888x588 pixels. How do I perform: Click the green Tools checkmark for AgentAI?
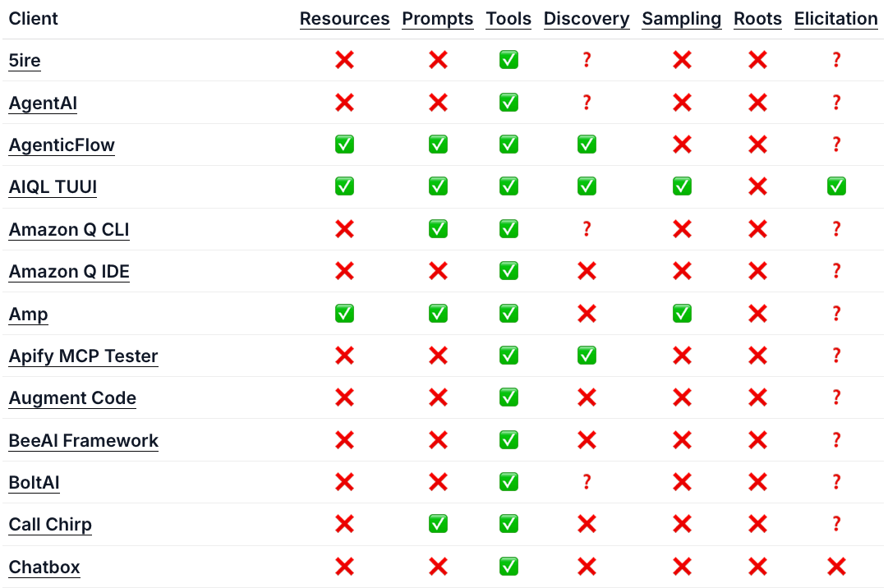[x=508, y=103]
